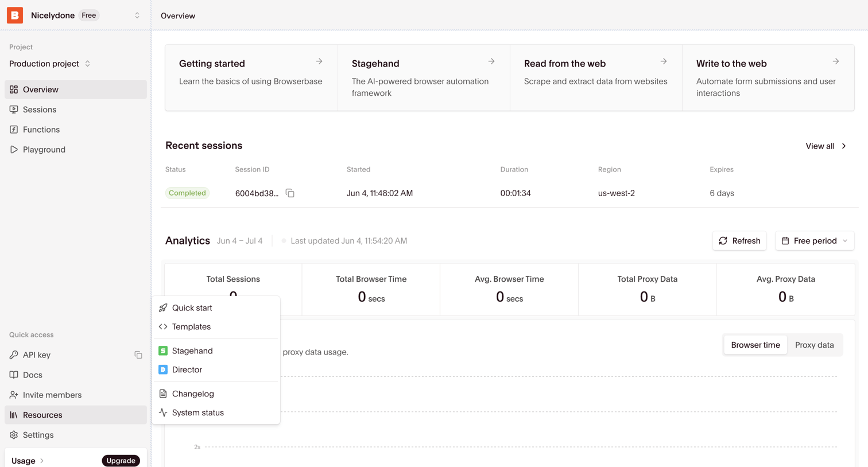Select Templates from Resources menu
This screenshot has width=868, height=467.
(x=216, y=327)
